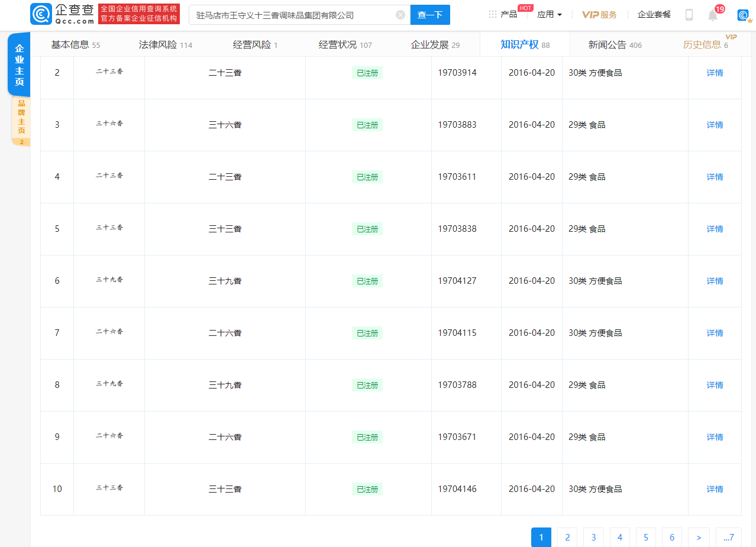Image resolution: width=756 pixels, height=547 pixels.
Task: Open 详情 for trademark 19703611
Action: click(x=715, y=177)
